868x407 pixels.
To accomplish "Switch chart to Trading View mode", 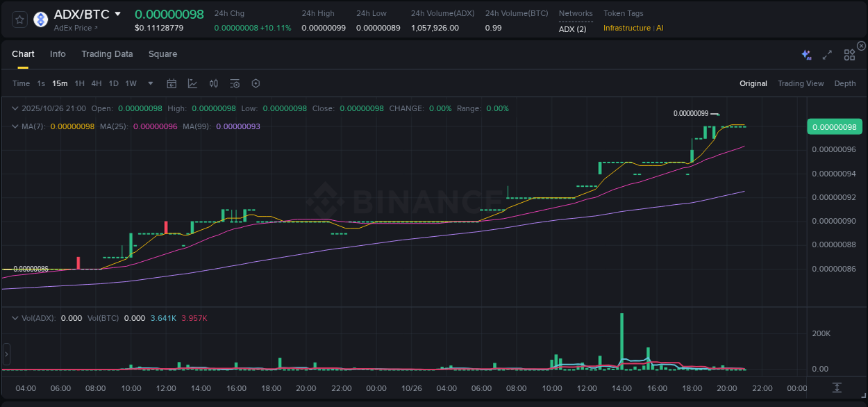I will click(x=801, y=83).
